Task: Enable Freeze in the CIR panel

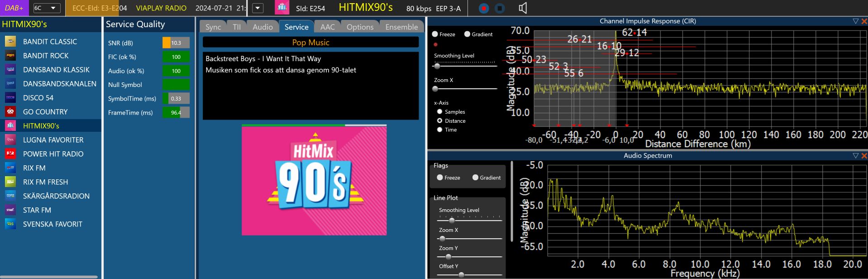Action: pyautogui.click(x=435, y=34)
